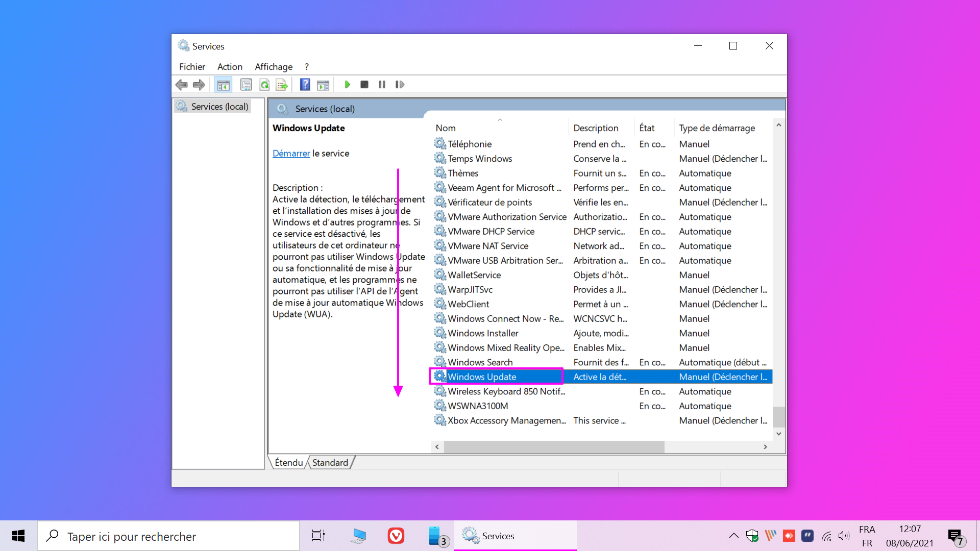Click the Back arrow toolbar icon

point(182,85)
